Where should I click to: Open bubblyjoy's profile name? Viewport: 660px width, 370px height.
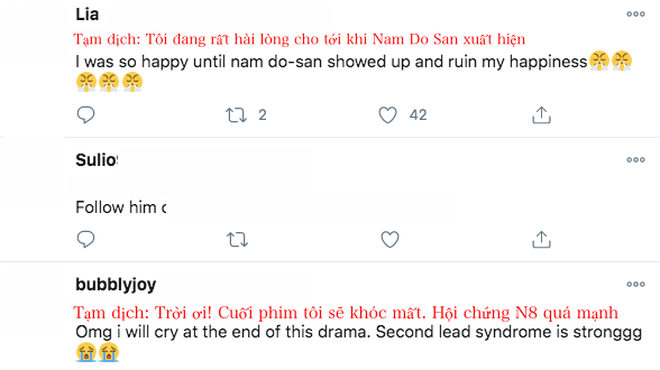pyautogui.click(x=116, y=285)
